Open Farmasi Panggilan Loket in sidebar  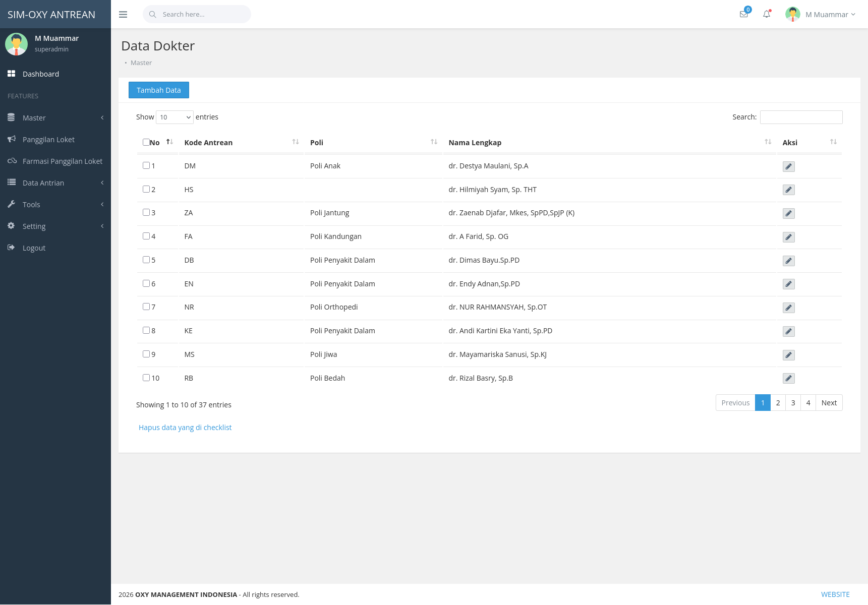pyautogui.click(x=55, y=161)
